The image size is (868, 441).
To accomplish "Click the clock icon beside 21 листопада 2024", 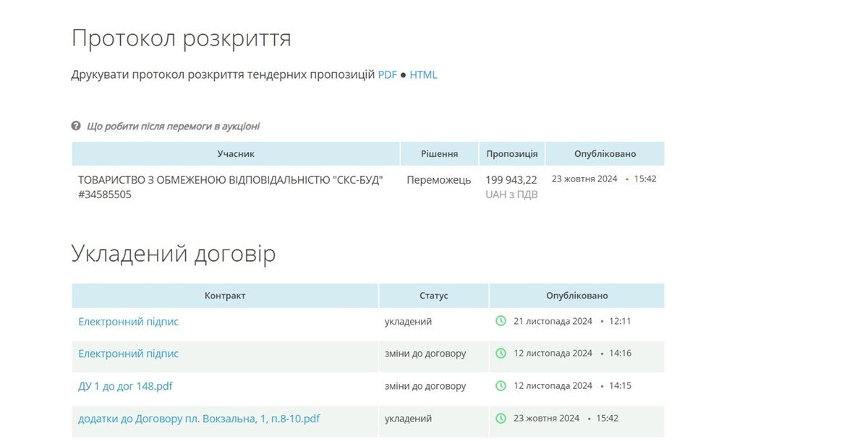I will (x=500, y=322).
